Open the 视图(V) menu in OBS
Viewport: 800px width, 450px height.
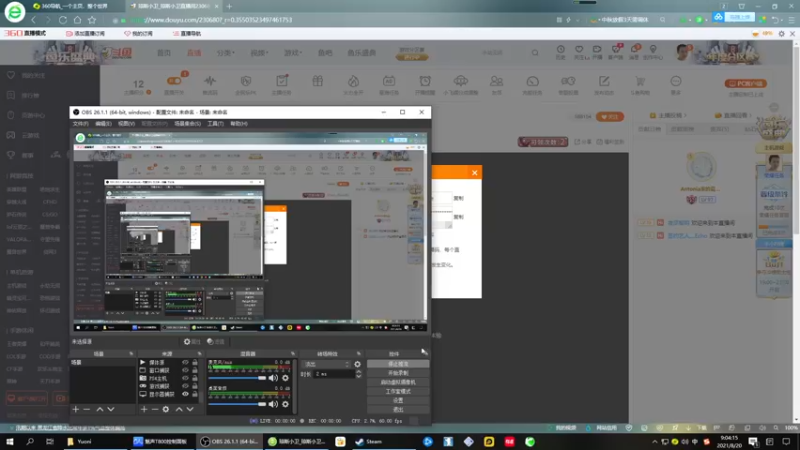click(x=126, y=123)
